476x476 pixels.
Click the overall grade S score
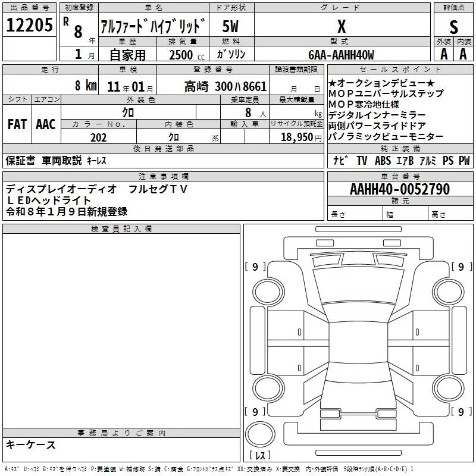point(453,27)
